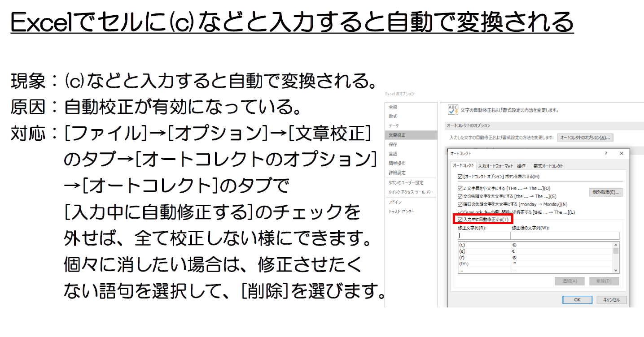The width and height of the screenshot is (644, 337).
Task: Select the オートコレクト tab
Action: click(x=462, y=166)
